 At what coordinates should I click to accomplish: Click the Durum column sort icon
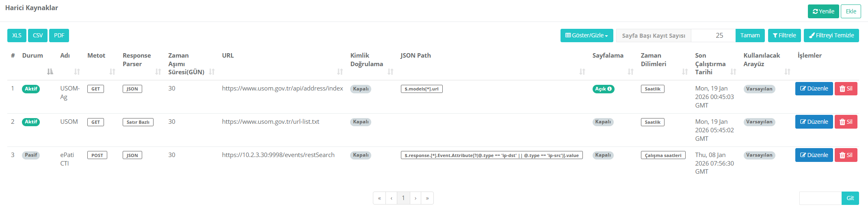[50, 72]
